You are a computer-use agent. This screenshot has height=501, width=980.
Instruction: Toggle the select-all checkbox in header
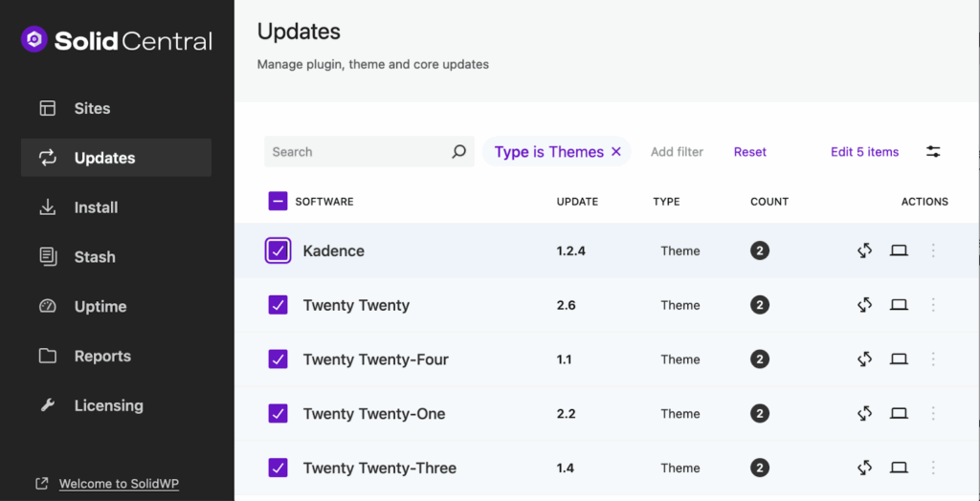click(278, 201)
